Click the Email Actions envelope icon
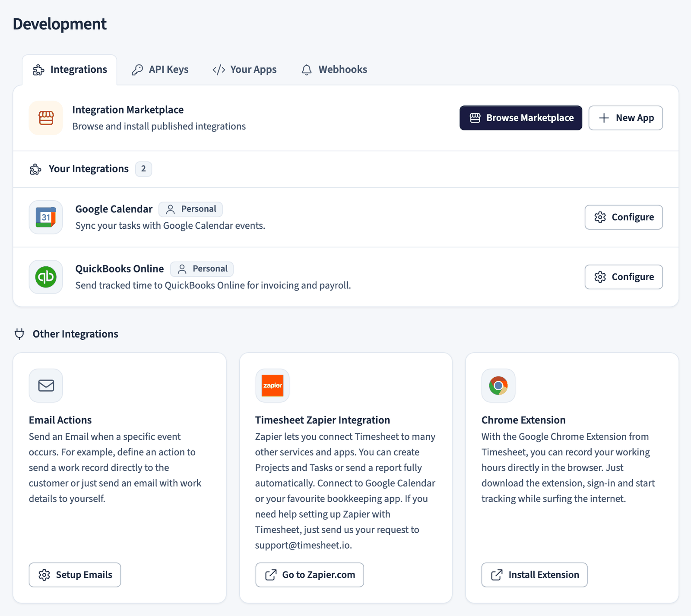 pos(46,385)
